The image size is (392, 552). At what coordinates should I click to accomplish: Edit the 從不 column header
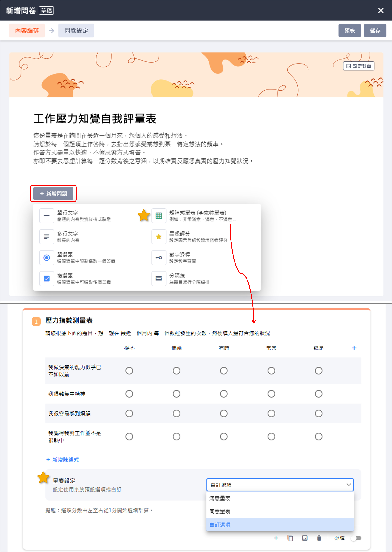129,348
